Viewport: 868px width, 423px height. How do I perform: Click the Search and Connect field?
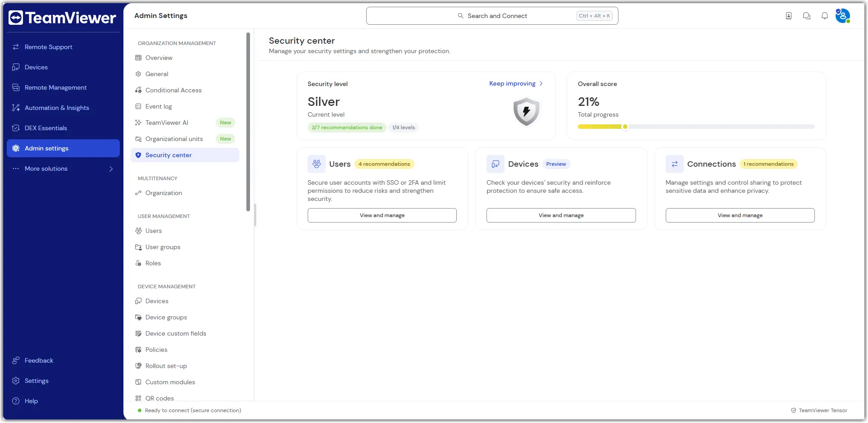tap(492, 16)
